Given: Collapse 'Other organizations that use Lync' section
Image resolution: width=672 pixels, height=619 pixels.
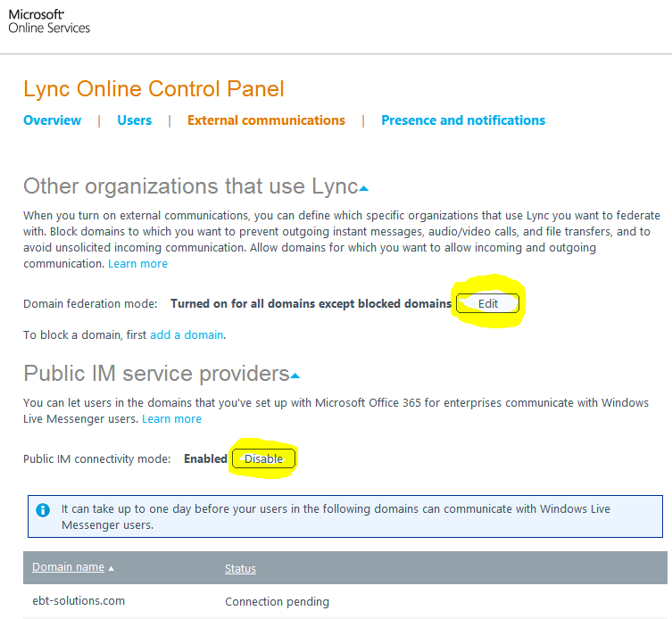Looking at the screenshot, I should (364, 188).
